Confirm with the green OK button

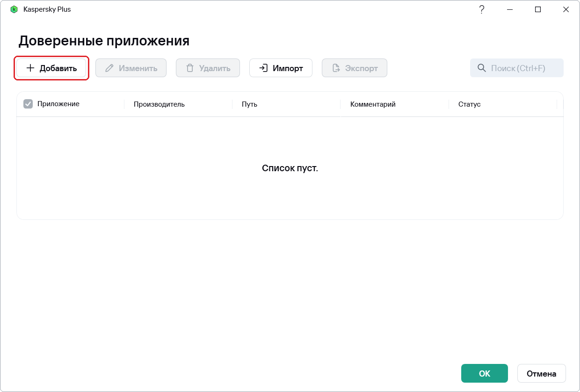[x=485, y=373]
